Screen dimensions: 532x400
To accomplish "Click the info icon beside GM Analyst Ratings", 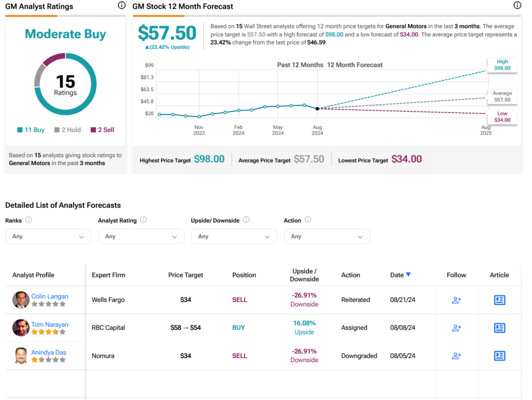I will [x=122, y=6].
